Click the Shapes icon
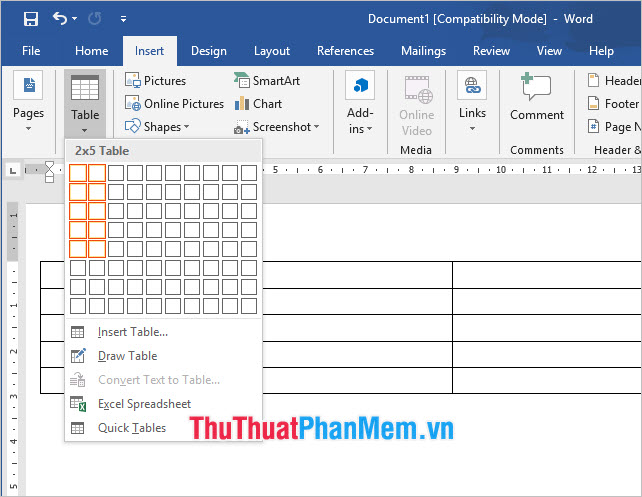 pyautogui.click(x=133, y=126)
